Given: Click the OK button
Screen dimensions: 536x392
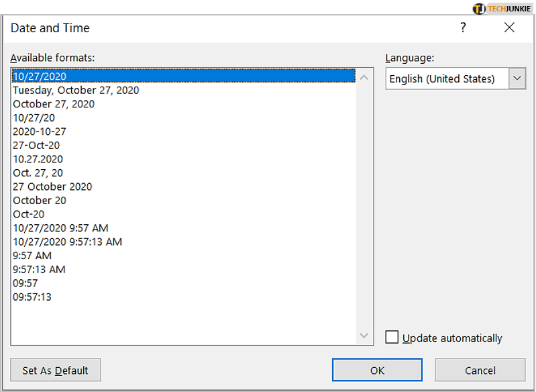Looking at the screenshot, I should 377,370.
